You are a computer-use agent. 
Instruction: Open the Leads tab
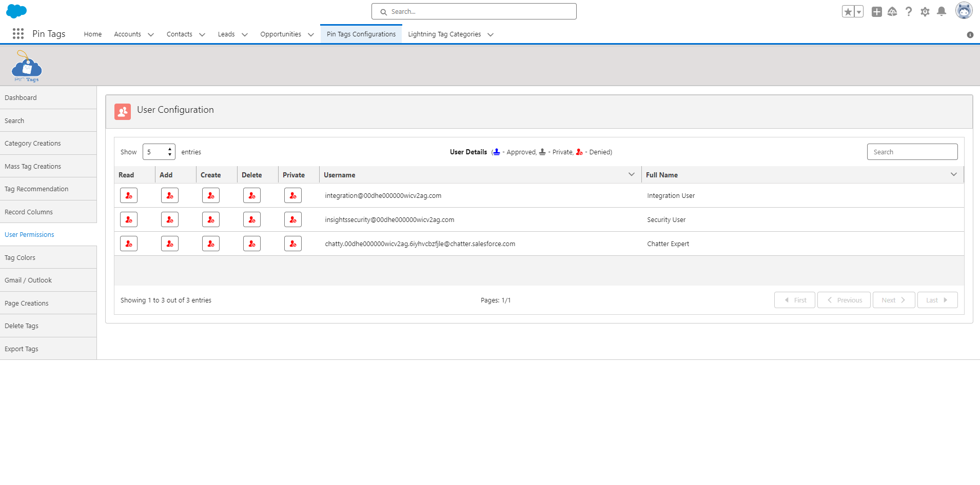click(226, 34)
